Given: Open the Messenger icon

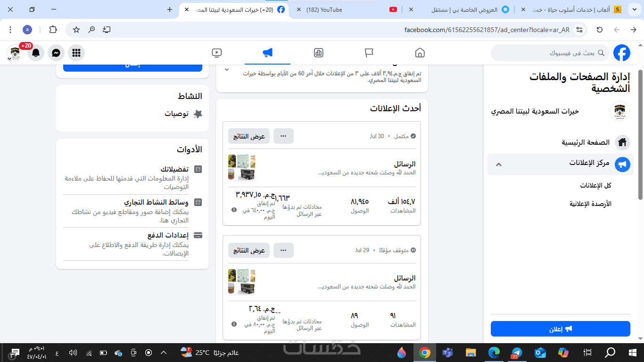Looking at the screenshot, I should 56,53.
